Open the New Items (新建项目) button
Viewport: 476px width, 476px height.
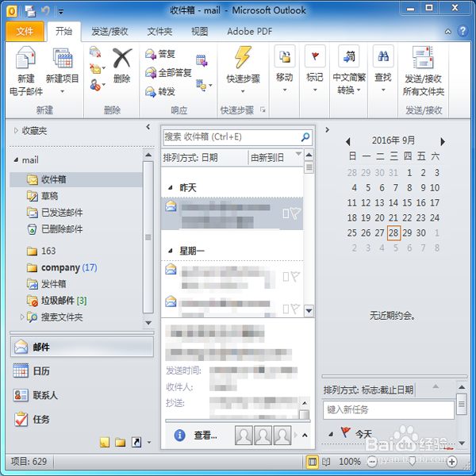tap(63, 71)
